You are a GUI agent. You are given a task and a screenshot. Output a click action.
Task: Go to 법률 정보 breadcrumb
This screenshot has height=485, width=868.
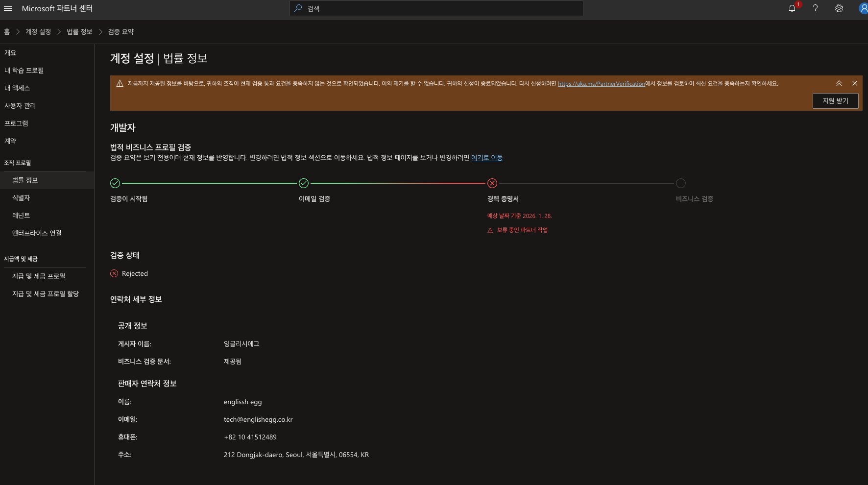coord(79,32)
